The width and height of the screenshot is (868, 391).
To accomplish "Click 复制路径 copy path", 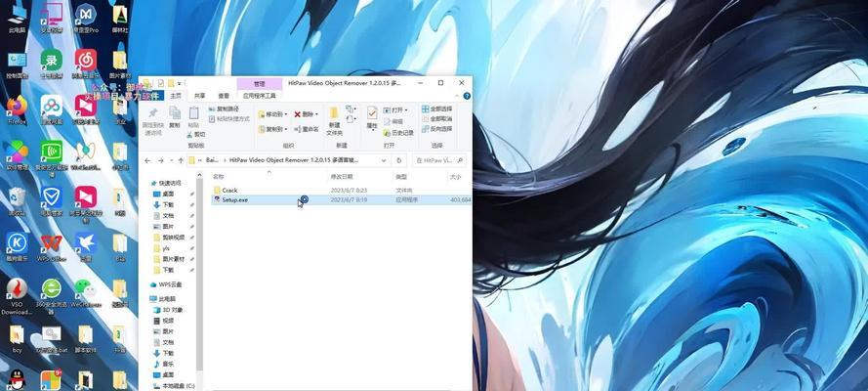I will pos(224,109).
